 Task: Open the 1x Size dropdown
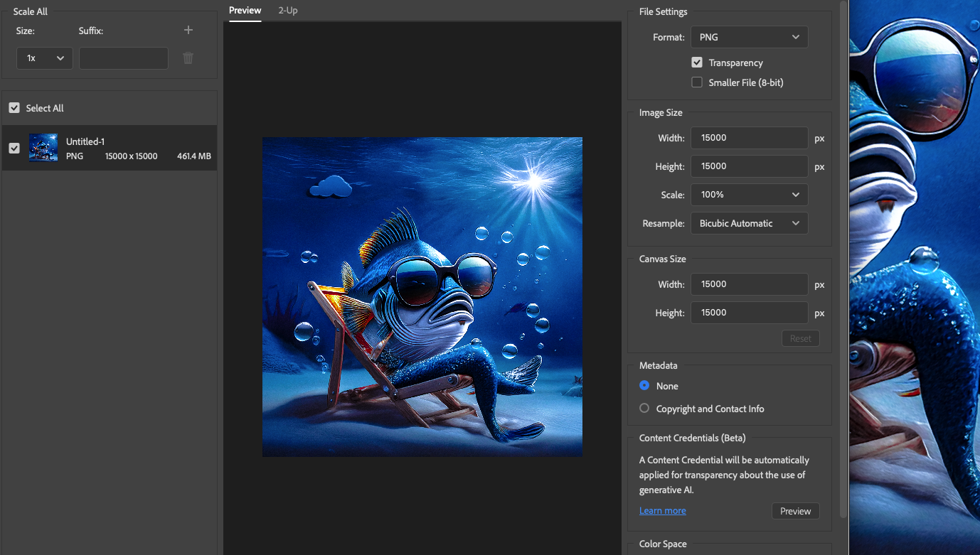click(44, 58)
